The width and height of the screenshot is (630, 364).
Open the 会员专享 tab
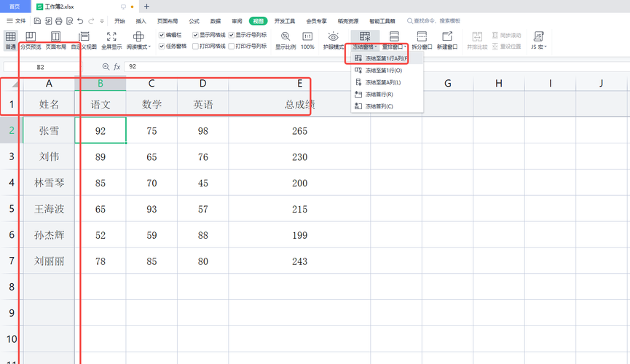point(316,21)
